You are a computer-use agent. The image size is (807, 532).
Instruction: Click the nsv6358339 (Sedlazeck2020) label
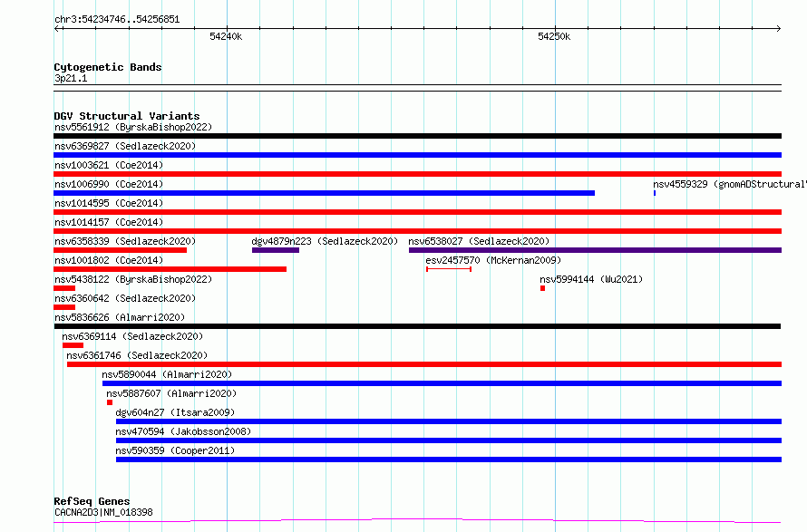[125, 241]
